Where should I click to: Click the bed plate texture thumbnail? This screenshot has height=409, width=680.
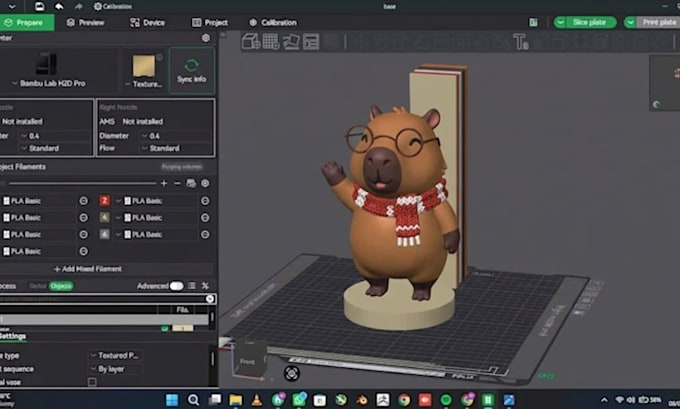[144, 66]
